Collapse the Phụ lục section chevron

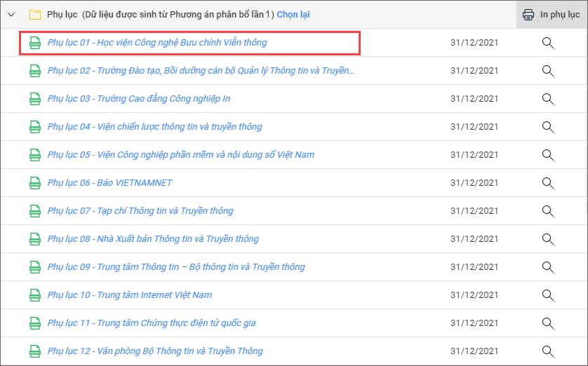(11, 14)
